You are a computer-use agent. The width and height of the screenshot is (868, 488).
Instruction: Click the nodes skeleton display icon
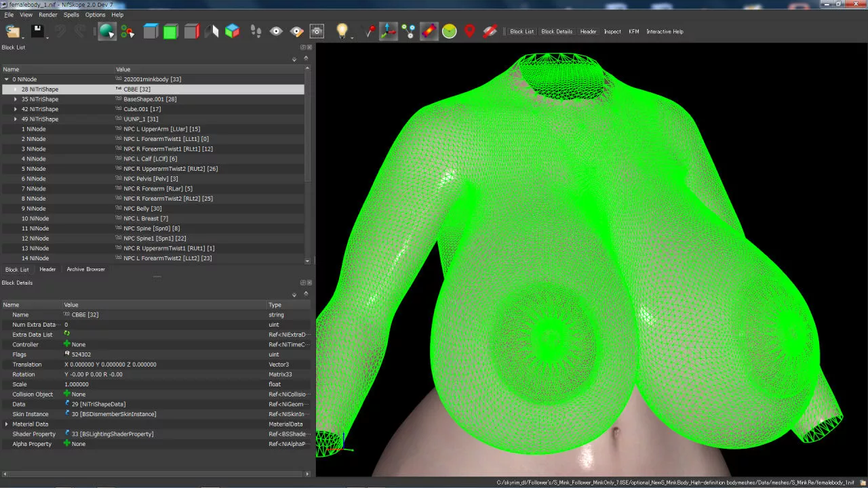408,31
